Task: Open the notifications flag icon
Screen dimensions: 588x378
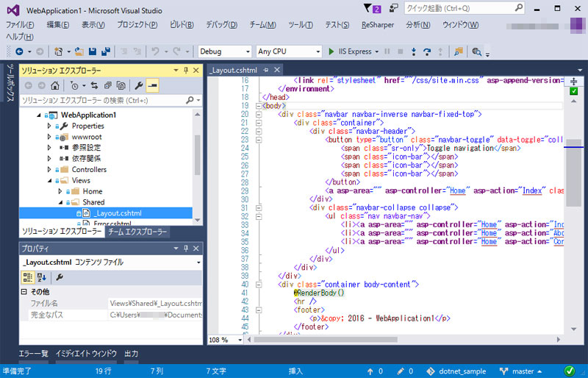Action: (372, 8)
